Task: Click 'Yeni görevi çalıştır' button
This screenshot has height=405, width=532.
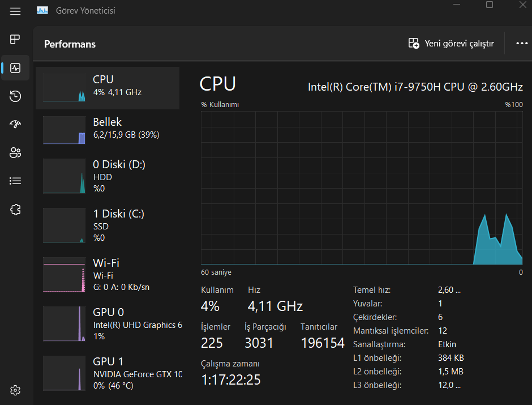Action: point(452,44)
